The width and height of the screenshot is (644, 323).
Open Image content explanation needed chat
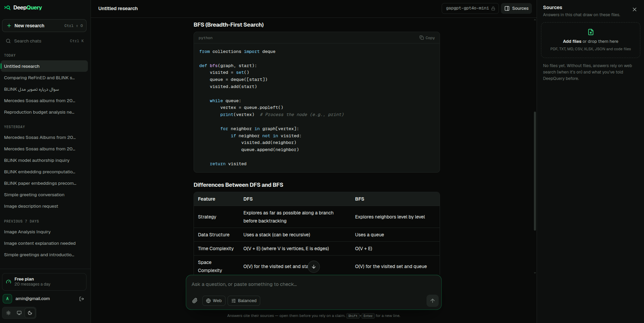click(44, 243)
